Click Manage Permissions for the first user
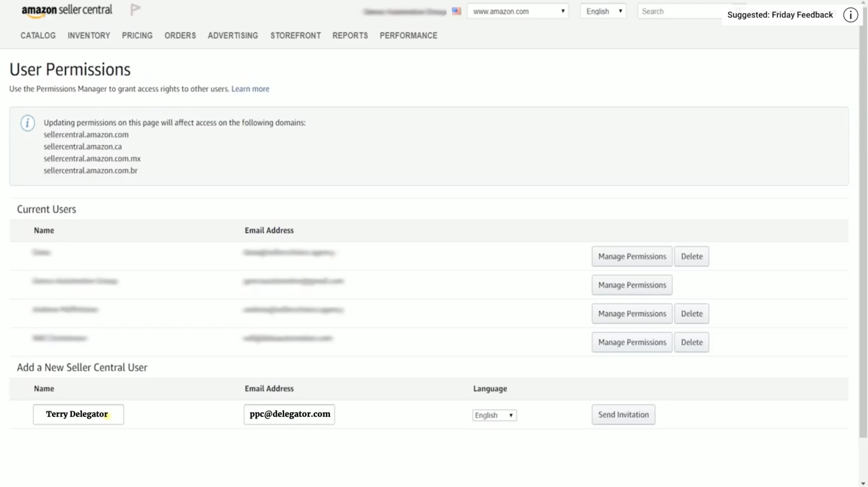The width and height of the screenshot is (868, 487). coord(632,256)
